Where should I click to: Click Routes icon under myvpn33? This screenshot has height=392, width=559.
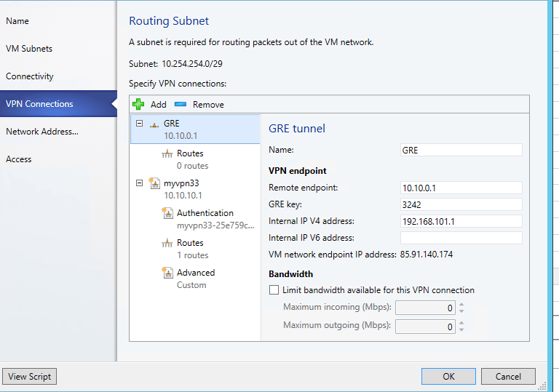(x=167, y=244)
